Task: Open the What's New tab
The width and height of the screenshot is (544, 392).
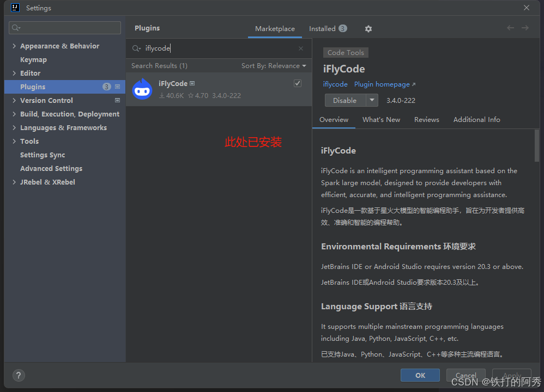Action: (381, 120)
